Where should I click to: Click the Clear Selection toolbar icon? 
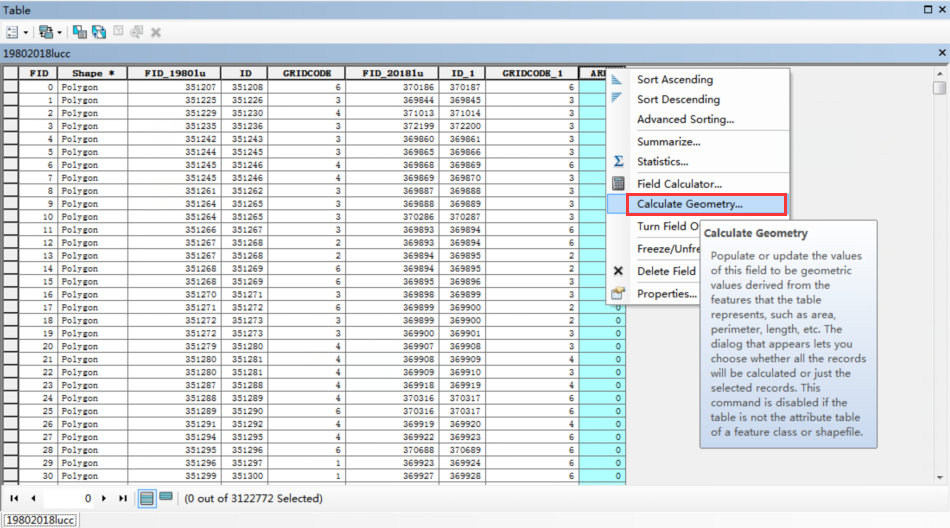click(118, 32)
